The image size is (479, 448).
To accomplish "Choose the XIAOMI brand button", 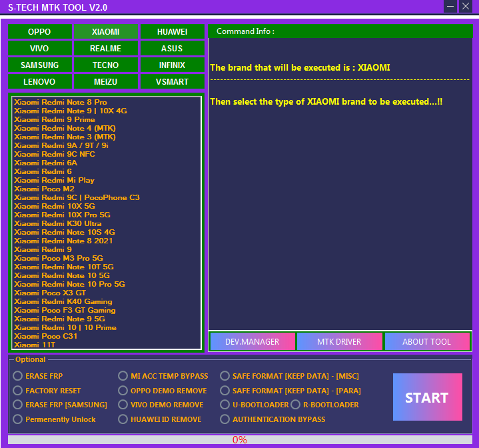I will (106, 31).
